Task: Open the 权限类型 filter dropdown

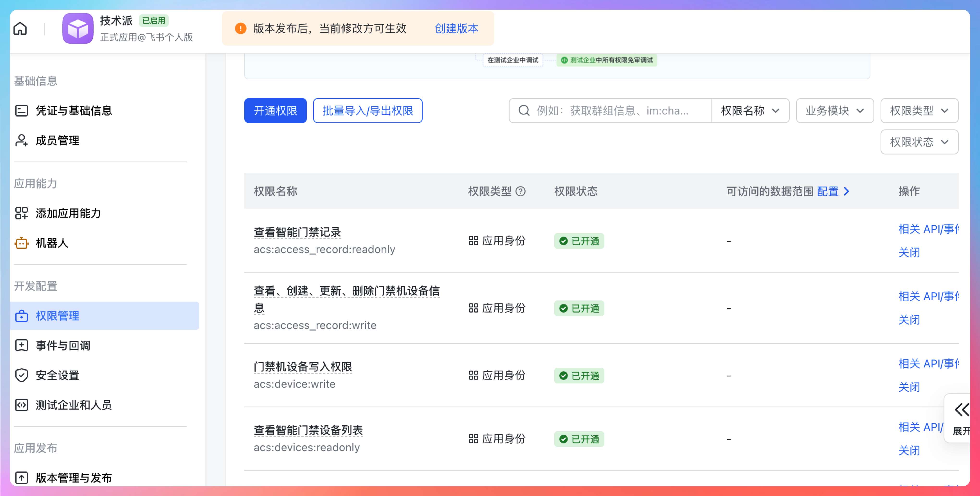Action: [919, 111]
